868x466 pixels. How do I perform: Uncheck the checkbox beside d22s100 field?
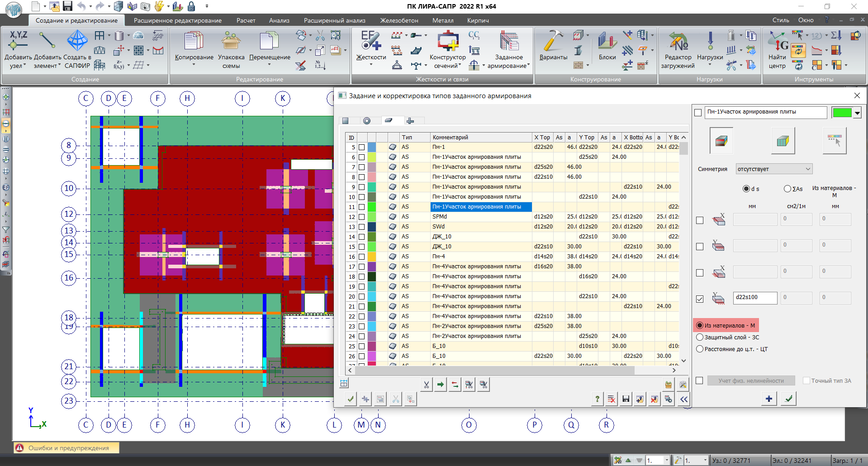(700, 299)
